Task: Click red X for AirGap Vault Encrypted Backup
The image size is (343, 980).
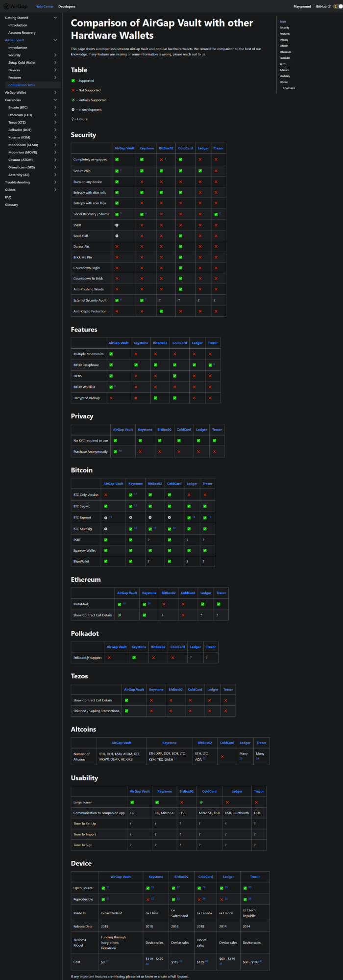Action: (111, 398)
